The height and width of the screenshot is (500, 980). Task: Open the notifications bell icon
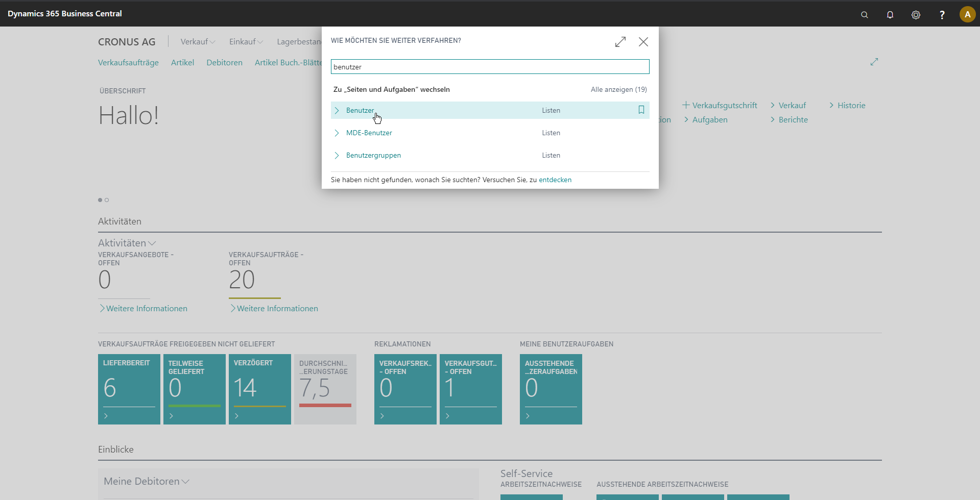(890, 15)
